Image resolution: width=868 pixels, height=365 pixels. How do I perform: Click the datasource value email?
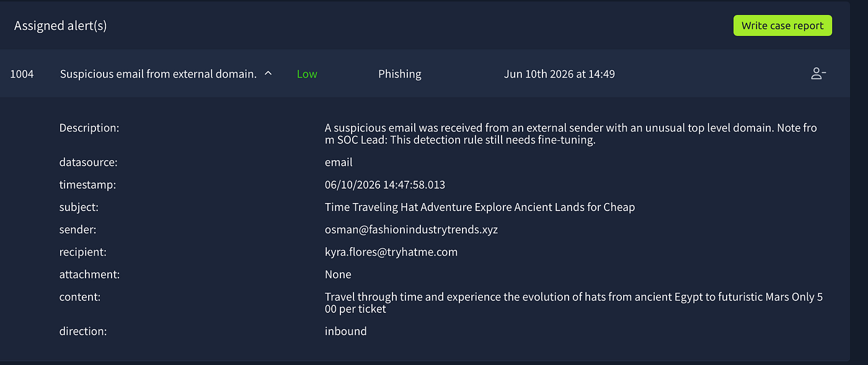(339, 163)
